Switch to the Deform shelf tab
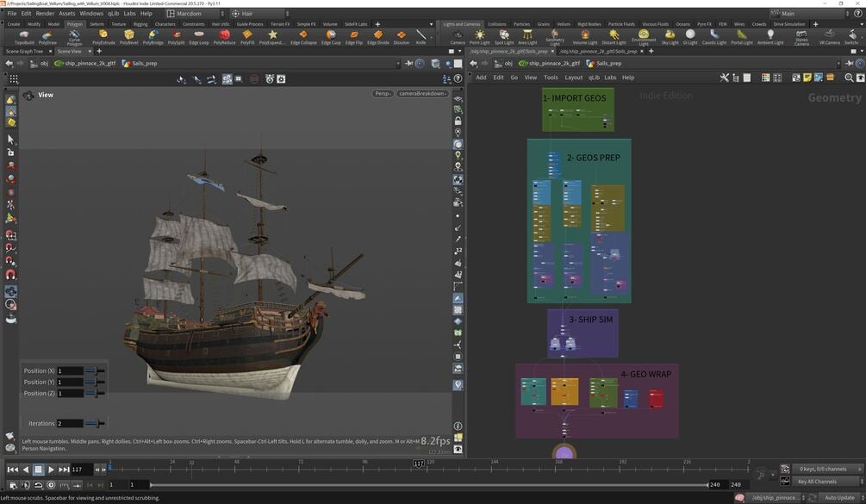 point(97,24)
